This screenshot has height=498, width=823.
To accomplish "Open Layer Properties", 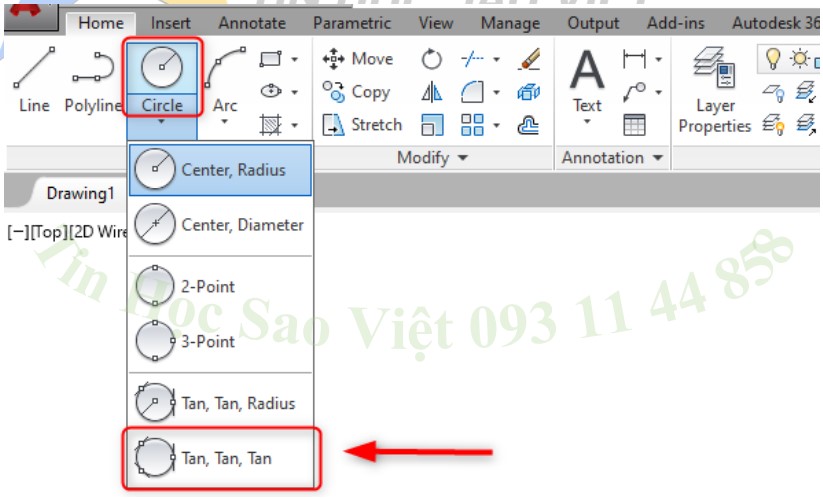I will click(x=714, y=90).
